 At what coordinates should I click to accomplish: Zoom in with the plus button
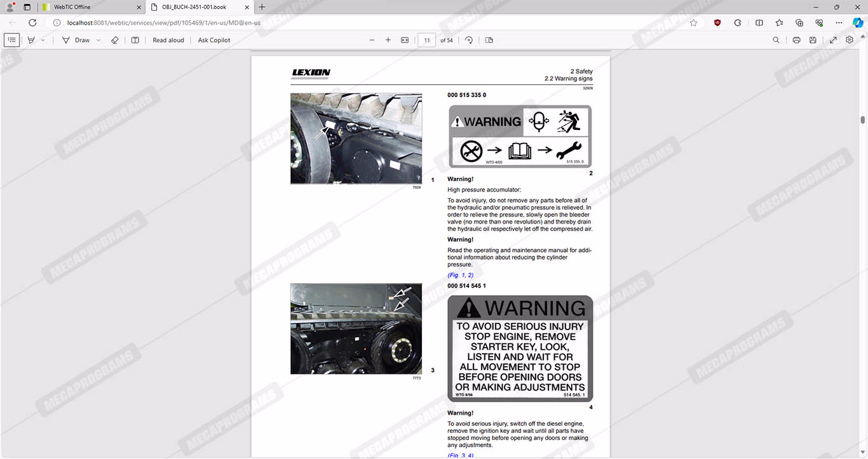pyautogui.click(x=388, y=40)
